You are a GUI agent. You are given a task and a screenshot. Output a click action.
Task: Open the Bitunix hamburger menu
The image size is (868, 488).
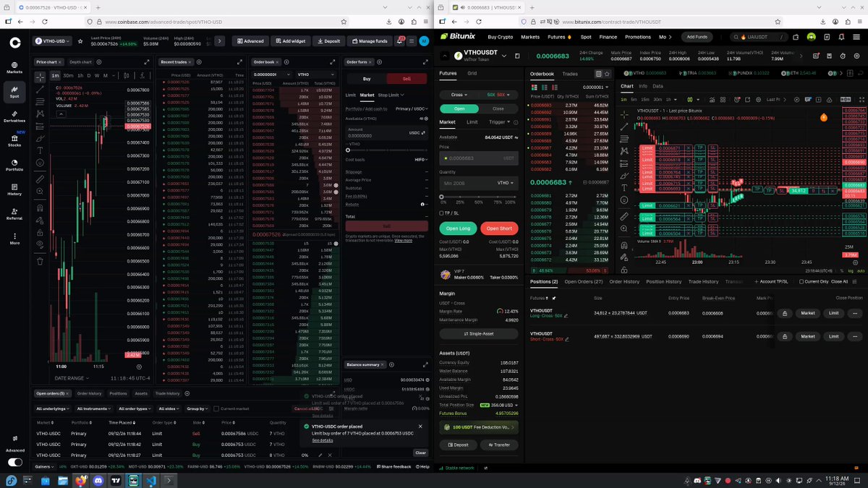click(856, 37)
